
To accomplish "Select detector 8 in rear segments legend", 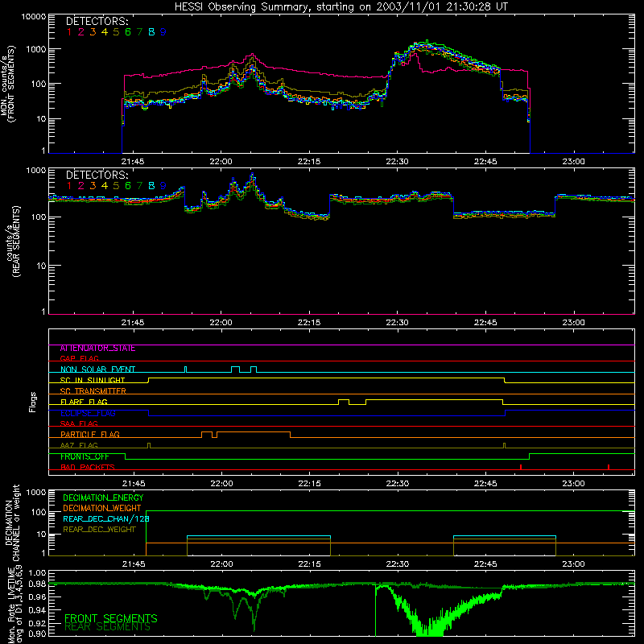I will pyautogui.click(x=151, y=186).
